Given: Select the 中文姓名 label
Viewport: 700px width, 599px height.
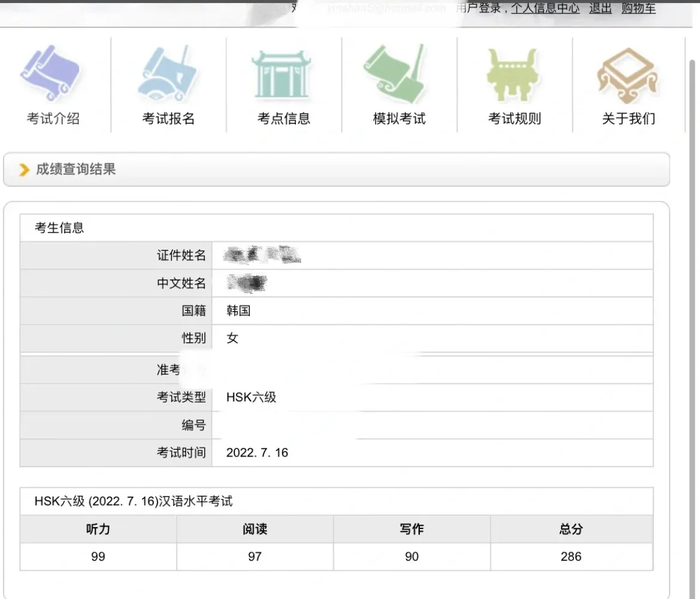Looking at the screenshot, I should [181, 283].
